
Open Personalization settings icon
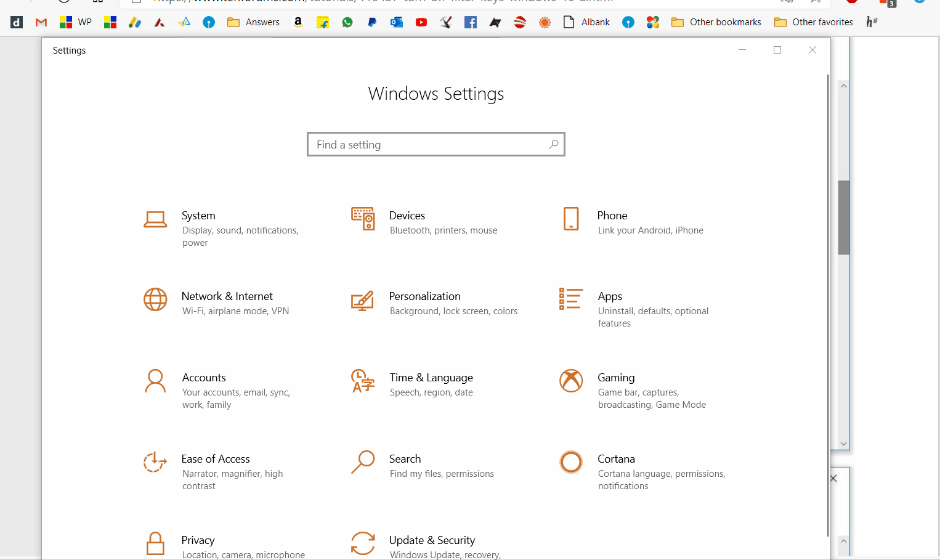363,301
